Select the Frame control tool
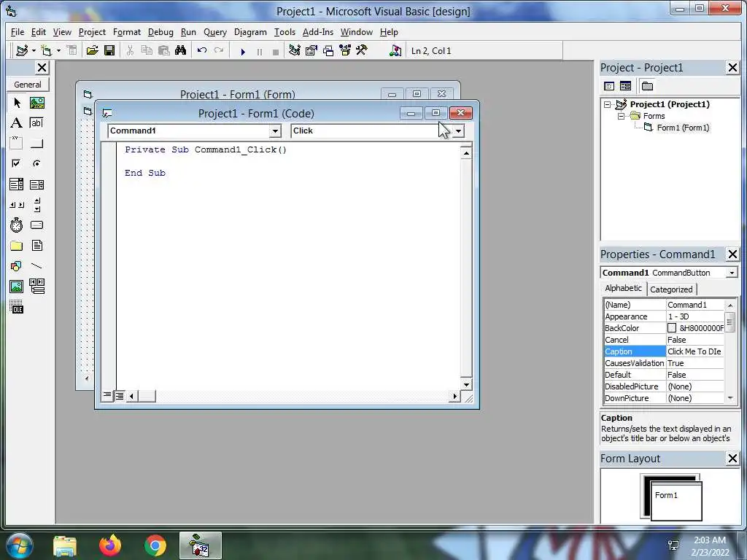The height and width of the screenshot is (560, 747). tap(17, 143)
